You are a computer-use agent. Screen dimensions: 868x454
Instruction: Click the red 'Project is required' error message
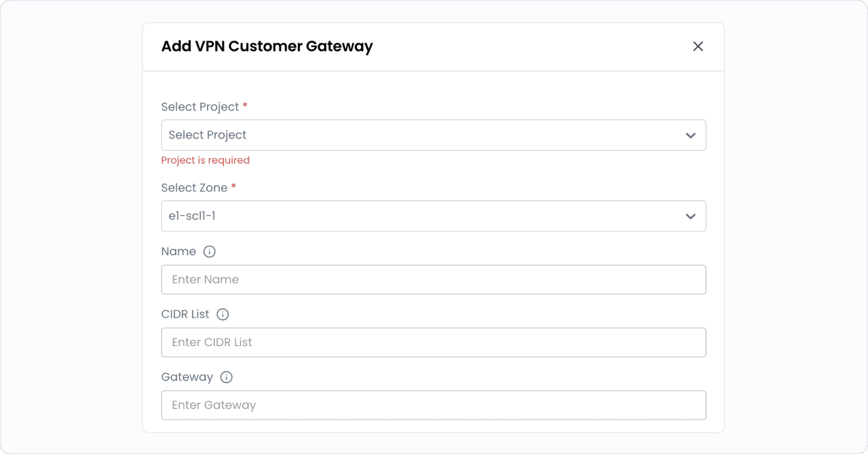206,160
